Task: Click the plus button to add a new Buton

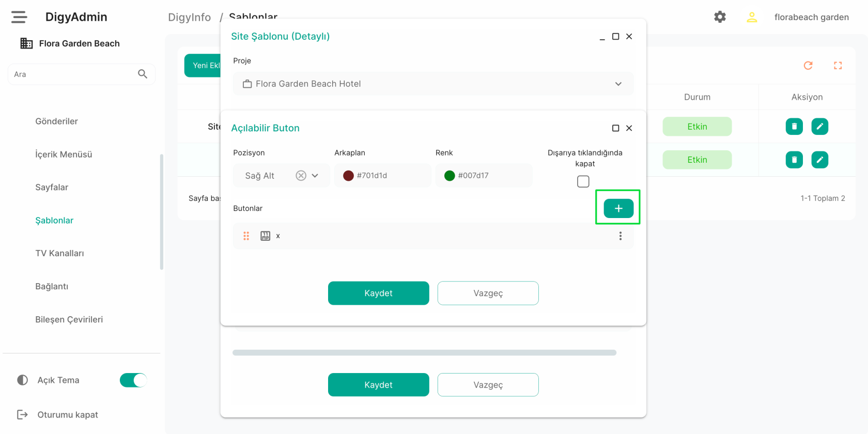Action: (x=618, y=208)
